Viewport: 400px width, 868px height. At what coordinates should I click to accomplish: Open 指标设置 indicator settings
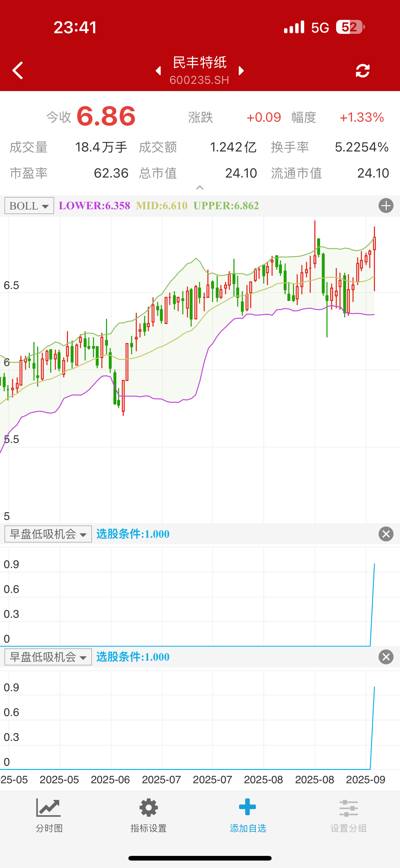point(149,816)
